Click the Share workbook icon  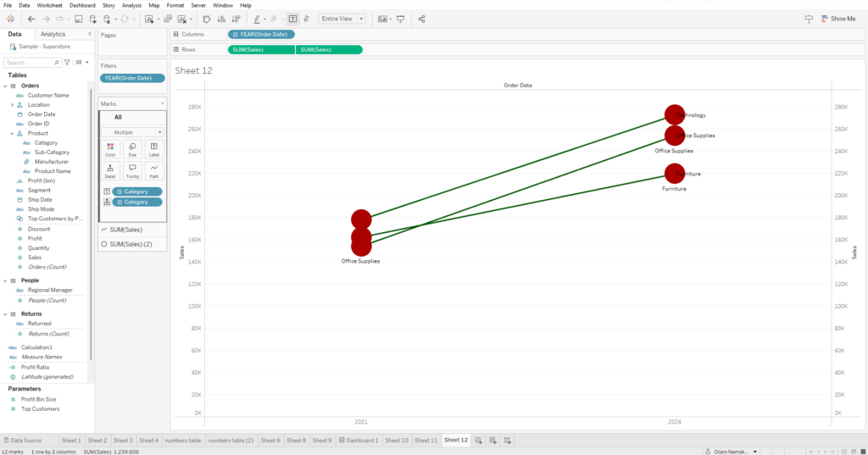(x=421, y=19)
